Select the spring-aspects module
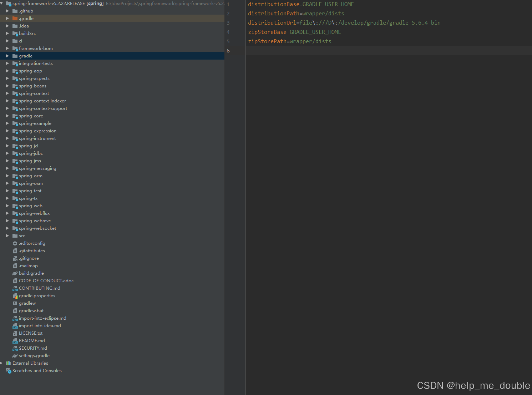This screenshot has width=532, height=395. (x=34, y=79)
